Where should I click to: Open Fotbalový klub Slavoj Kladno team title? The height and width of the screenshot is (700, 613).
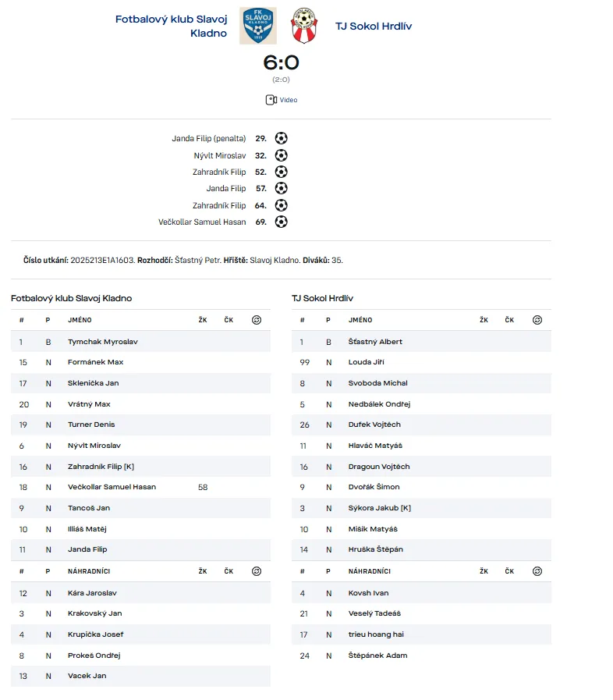172,26
